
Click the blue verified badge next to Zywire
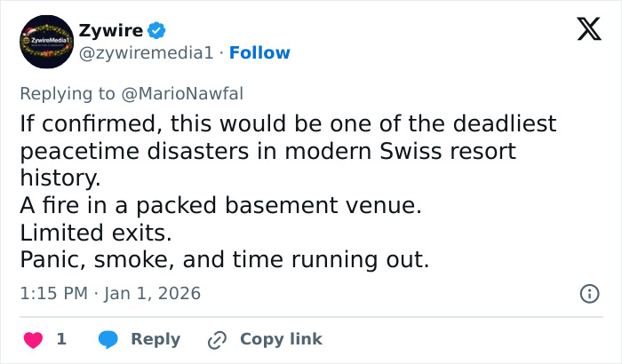click(155, 30)
